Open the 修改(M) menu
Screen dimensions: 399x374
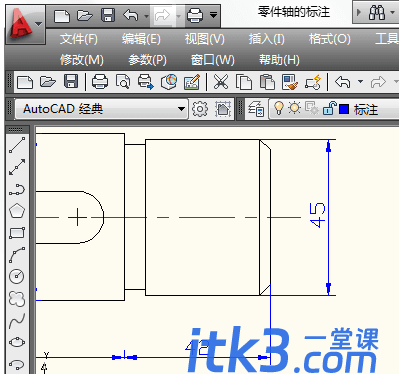[x=82, y=60]
